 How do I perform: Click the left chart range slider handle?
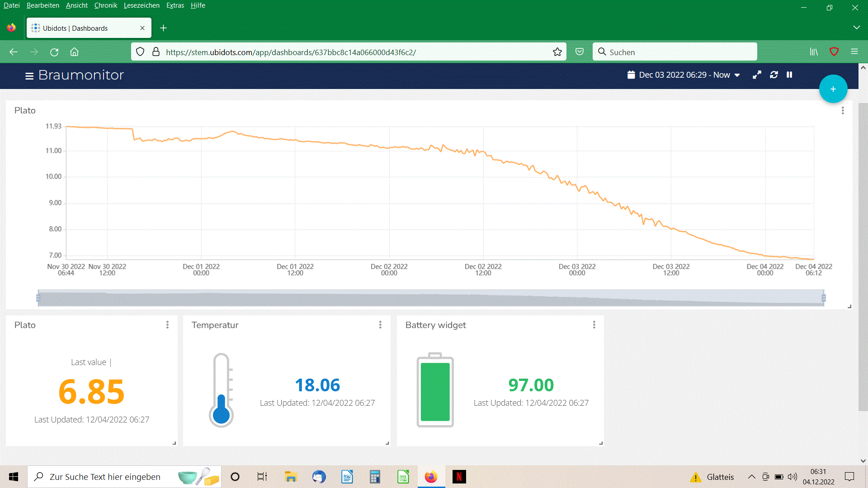click(38, 298)
